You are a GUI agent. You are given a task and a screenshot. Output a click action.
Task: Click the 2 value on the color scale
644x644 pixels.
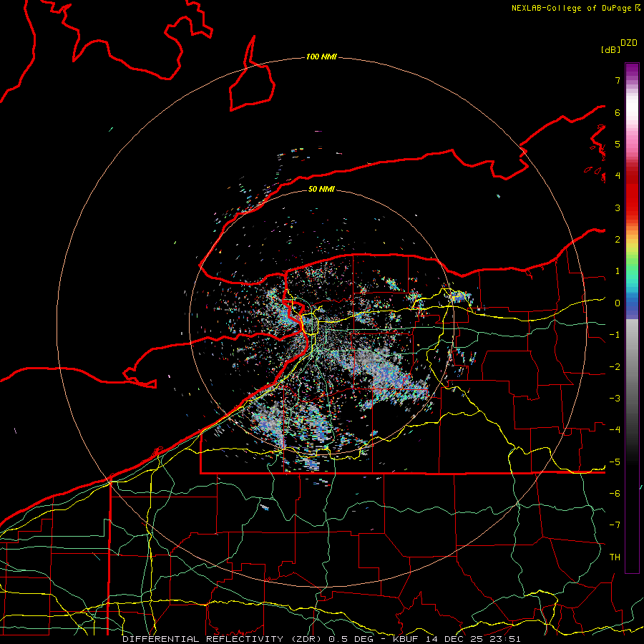click(618, 240)
